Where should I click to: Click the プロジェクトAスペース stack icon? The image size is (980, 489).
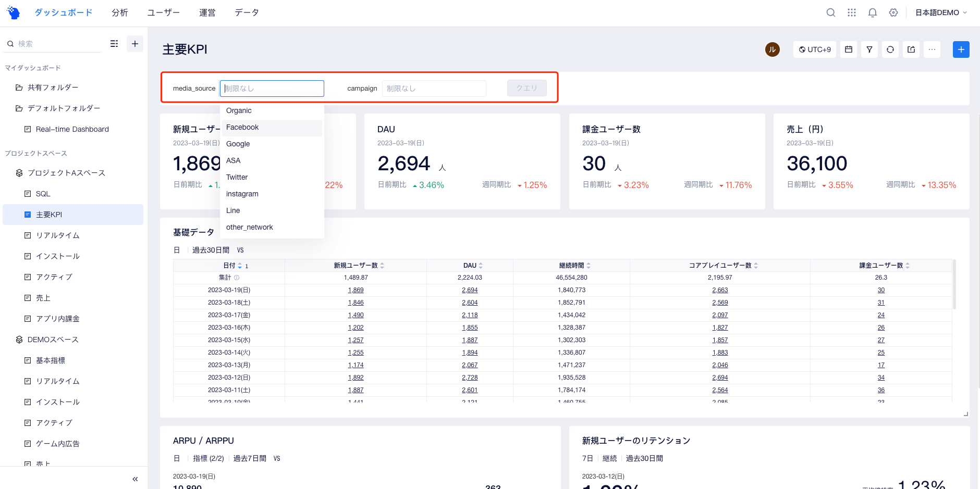pyautogui.click(x=19, y=173)
